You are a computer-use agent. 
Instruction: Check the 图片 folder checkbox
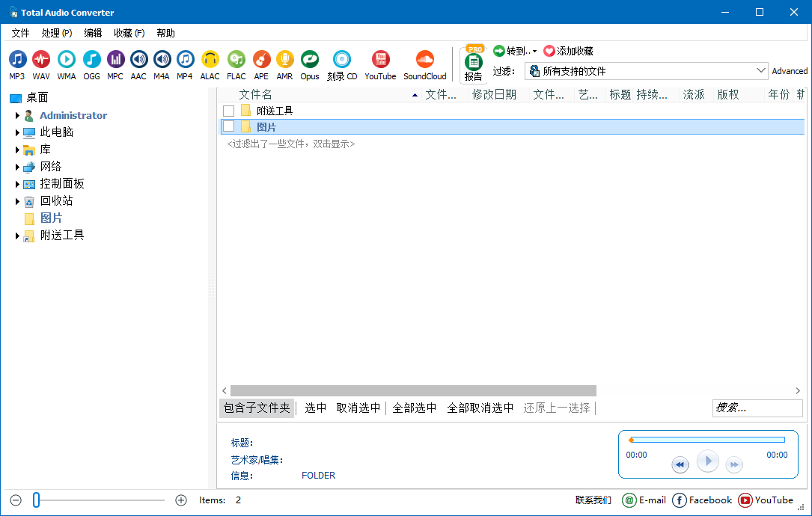pyautogui.click(x=228, y=126)
